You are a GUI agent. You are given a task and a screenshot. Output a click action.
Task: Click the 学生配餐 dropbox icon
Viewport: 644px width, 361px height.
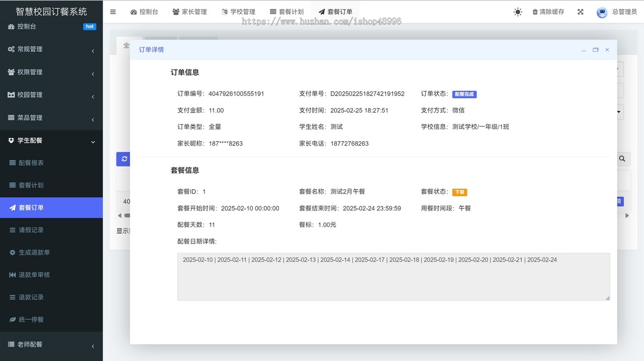11,141
